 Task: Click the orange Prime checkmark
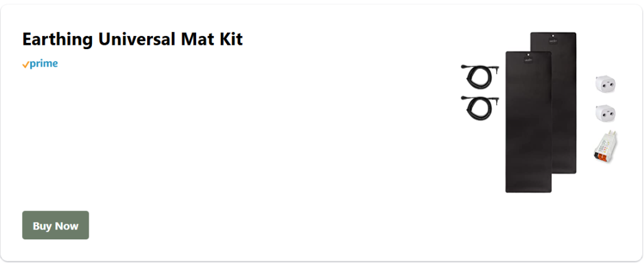tap(25, 65)
